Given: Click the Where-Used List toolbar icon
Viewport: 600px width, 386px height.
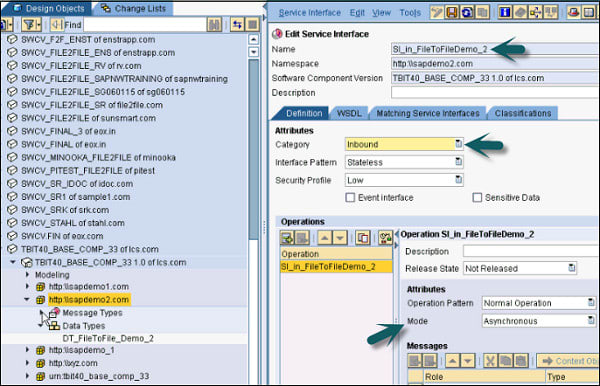Looking at the screenshot, I should [535, 13].
